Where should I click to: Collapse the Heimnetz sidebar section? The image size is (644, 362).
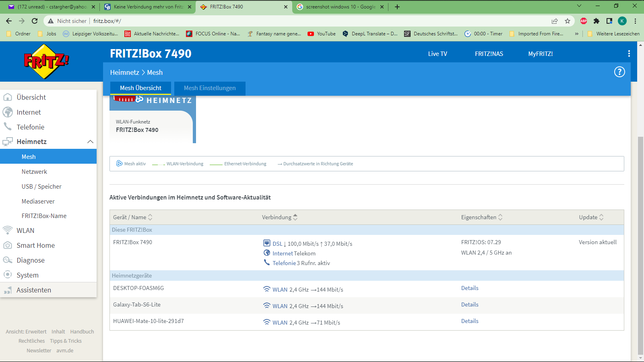point(90,142)
